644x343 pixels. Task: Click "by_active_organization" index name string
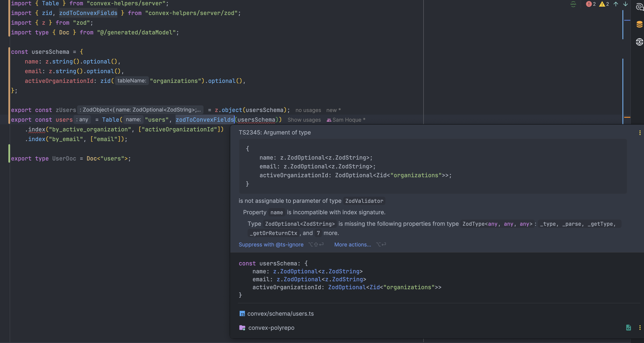click(90, 130)
